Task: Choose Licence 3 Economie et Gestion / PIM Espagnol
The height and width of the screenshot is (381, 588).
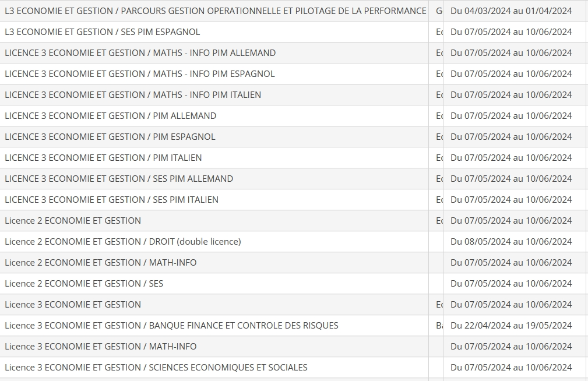Action: click(293, 137)
